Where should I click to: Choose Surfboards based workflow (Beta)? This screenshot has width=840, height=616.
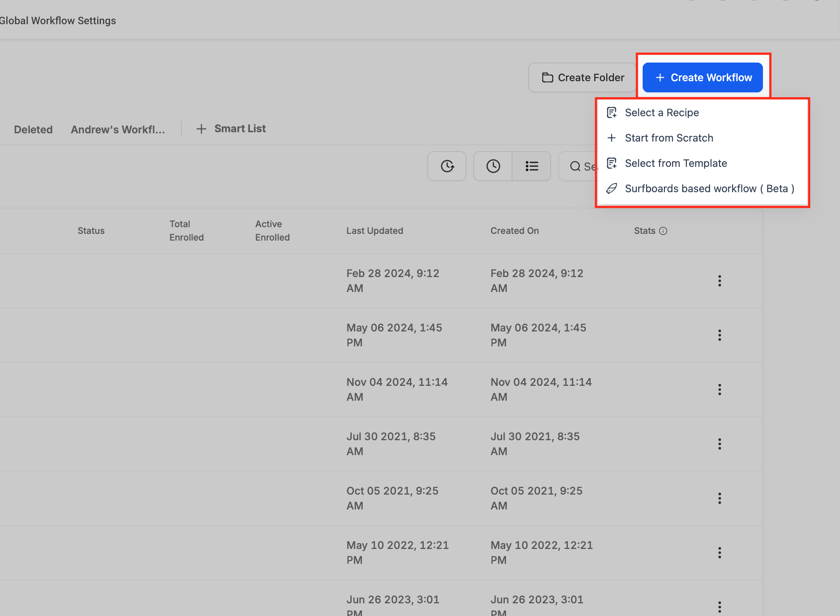[709, 189]
